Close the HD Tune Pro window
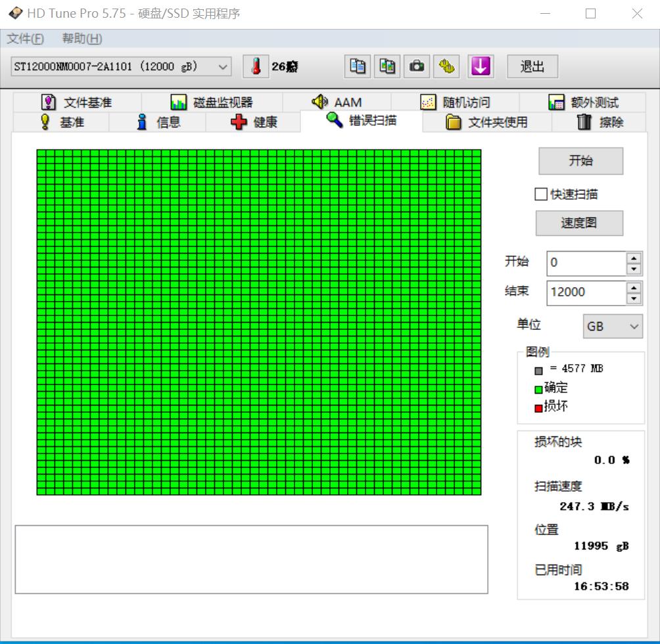660x644 pixels. [x=637, y=13]
